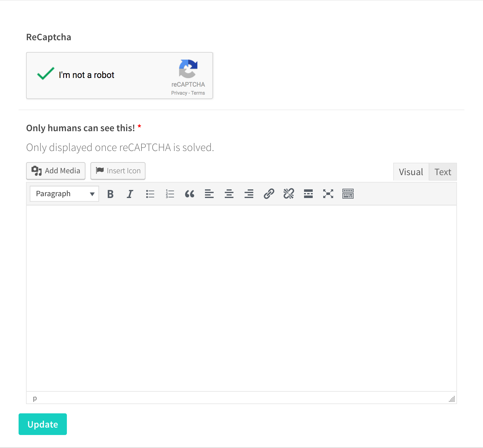Click inside the editor text area

pyautogui.click(x=241, y=297)
